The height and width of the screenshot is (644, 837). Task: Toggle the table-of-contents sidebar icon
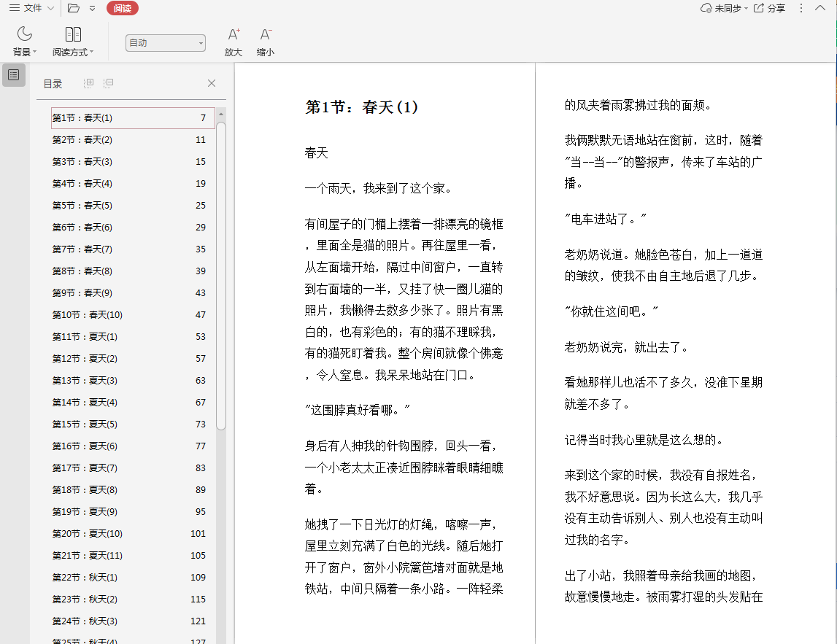[x=13, y=75]
